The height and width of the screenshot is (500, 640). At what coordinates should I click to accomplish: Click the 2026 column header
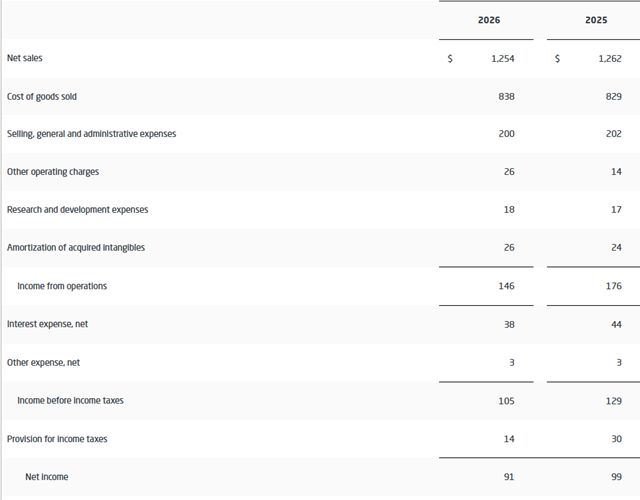coord(489,20)
